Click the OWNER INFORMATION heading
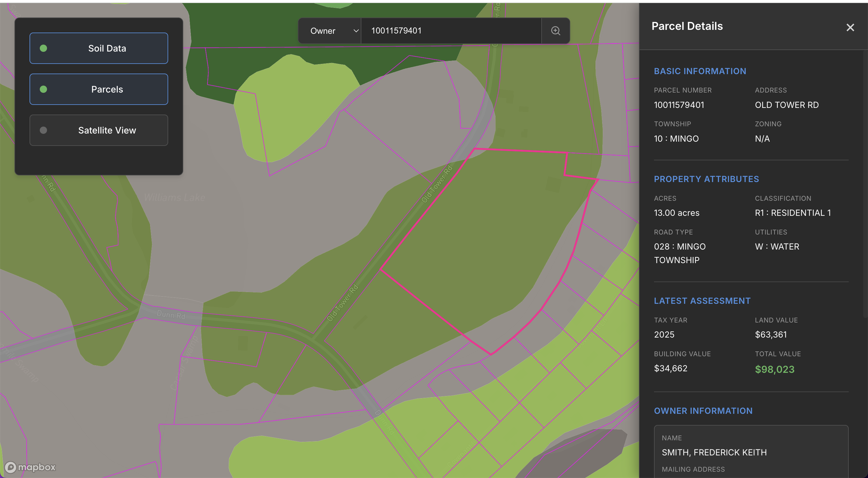868x478 pixels. (703, 410)
